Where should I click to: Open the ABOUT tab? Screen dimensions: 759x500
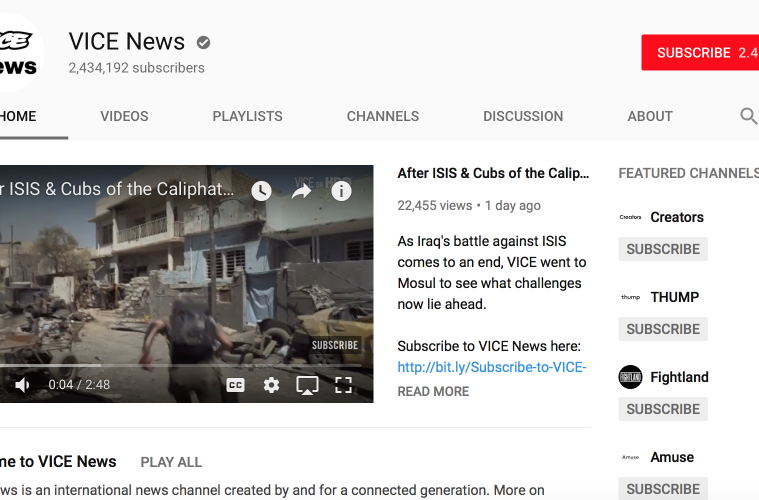point(650,117)
